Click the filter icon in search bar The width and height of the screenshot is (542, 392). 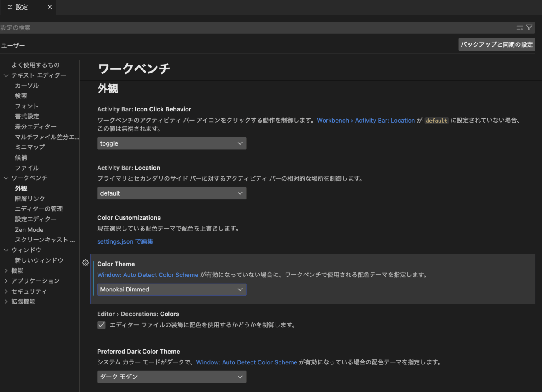(x=529, y=28)
